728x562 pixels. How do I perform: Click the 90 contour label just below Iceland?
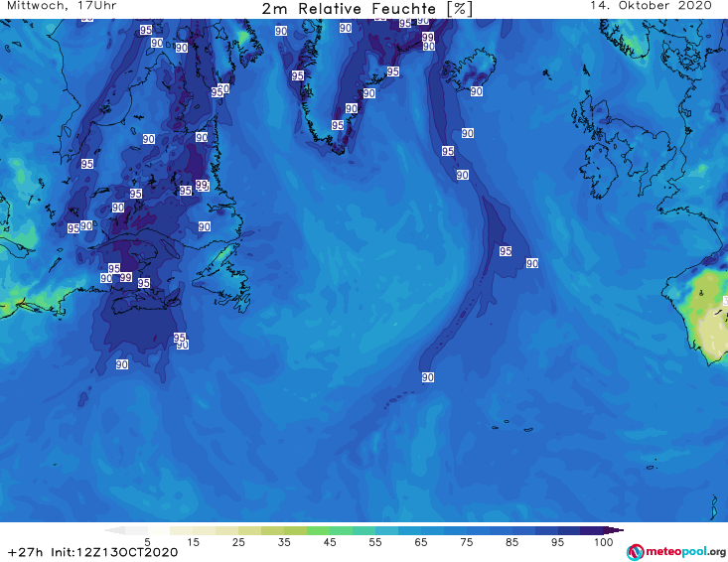pyautogui.click(x=477, y=91)
